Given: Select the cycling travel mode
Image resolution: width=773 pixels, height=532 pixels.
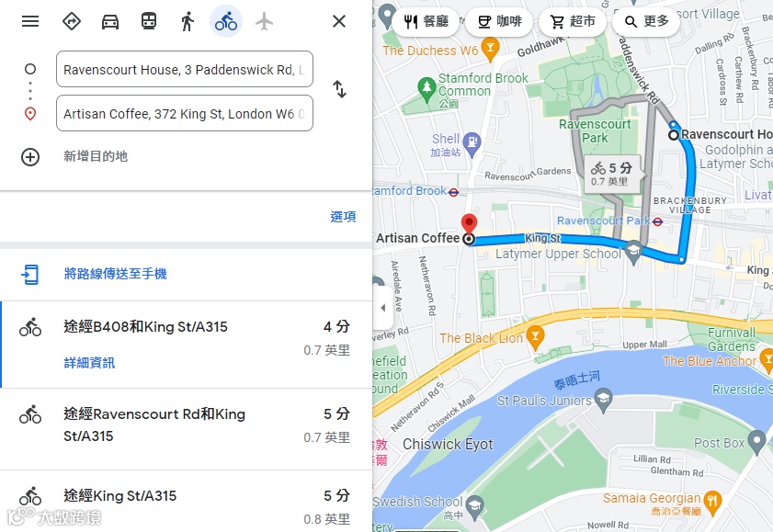Looking at the screenshot, I should click(226, 21).
